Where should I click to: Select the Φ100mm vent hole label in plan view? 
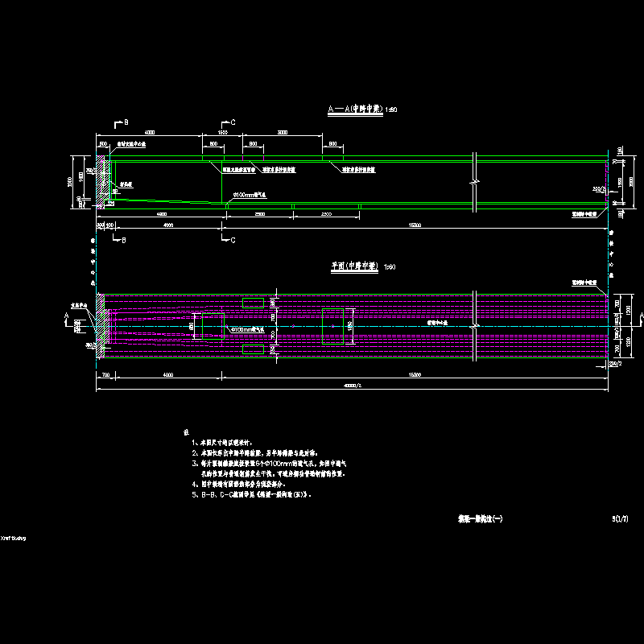[x=248, y=329]
